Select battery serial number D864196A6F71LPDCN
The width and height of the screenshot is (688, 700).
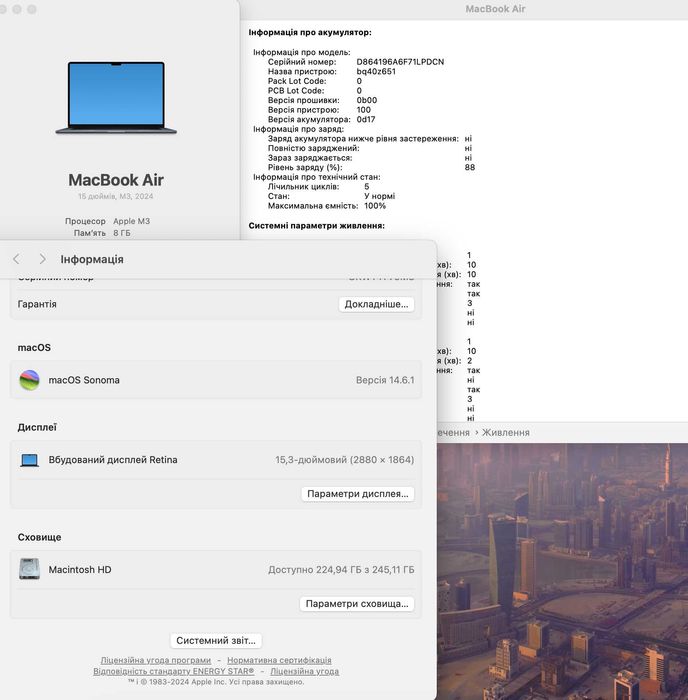click(x=400, y=62)
